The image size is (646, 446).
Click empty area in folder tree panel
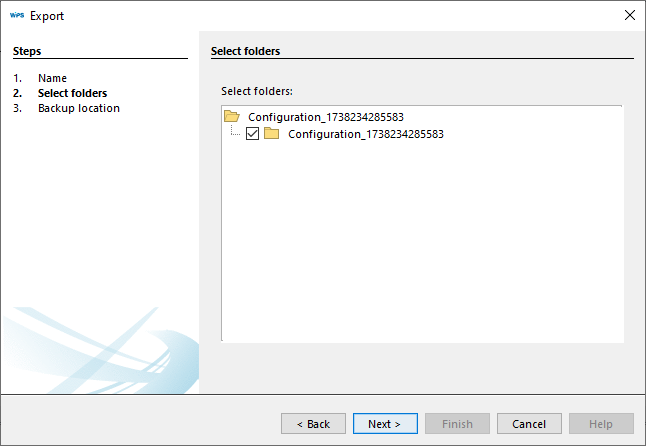[x=420, y=250]
